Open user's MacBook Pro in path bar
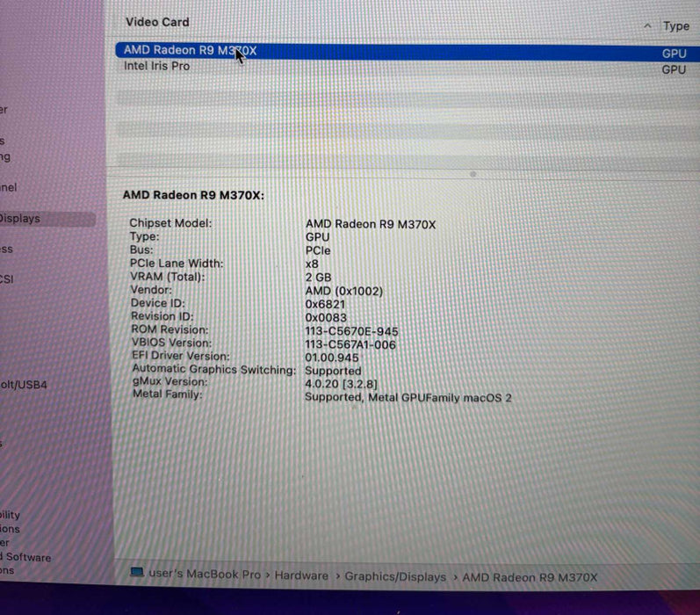 pos(205,574)
